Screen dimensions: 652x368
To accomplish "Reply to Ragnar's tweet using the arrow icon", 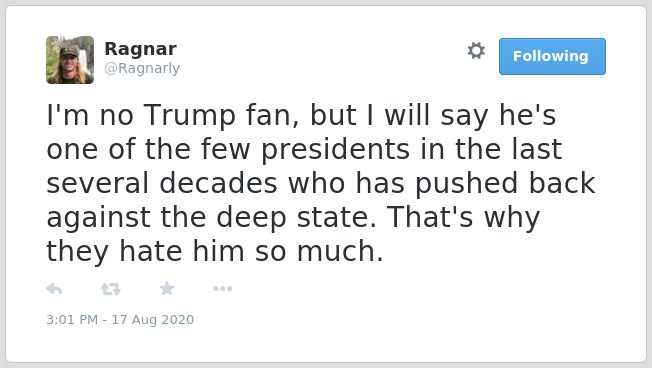I will pyautogui.click(x=54, y=289).
